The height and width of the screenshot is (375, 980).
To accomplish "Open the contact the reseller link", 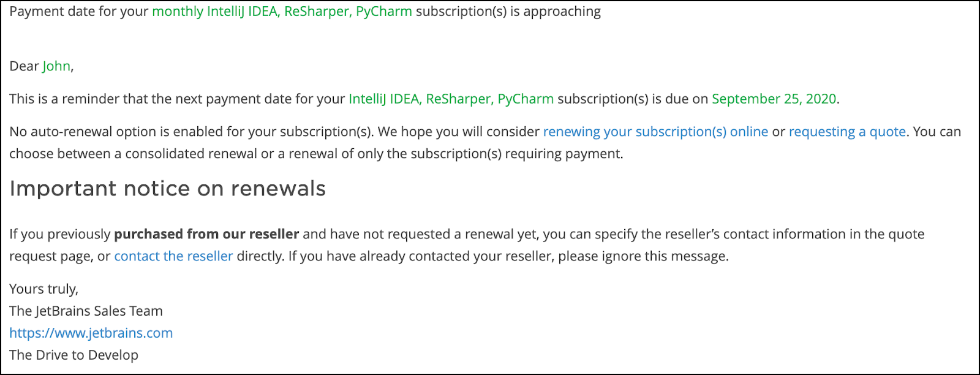I will (173, 256).
